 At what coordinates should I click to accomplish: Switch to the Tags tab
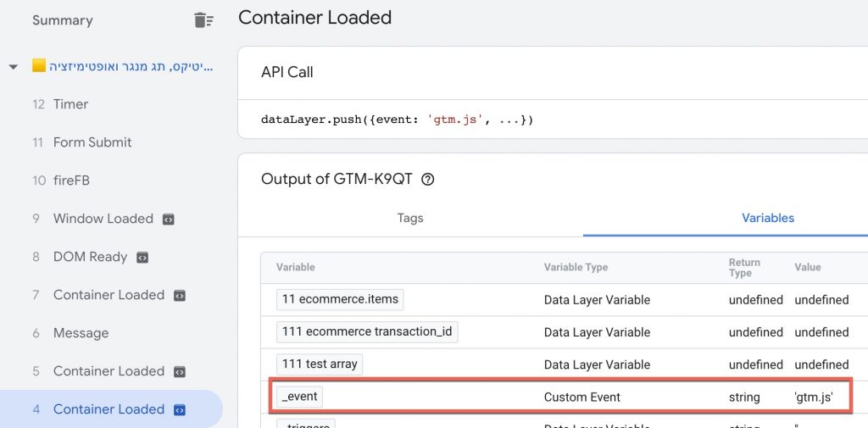410,218
